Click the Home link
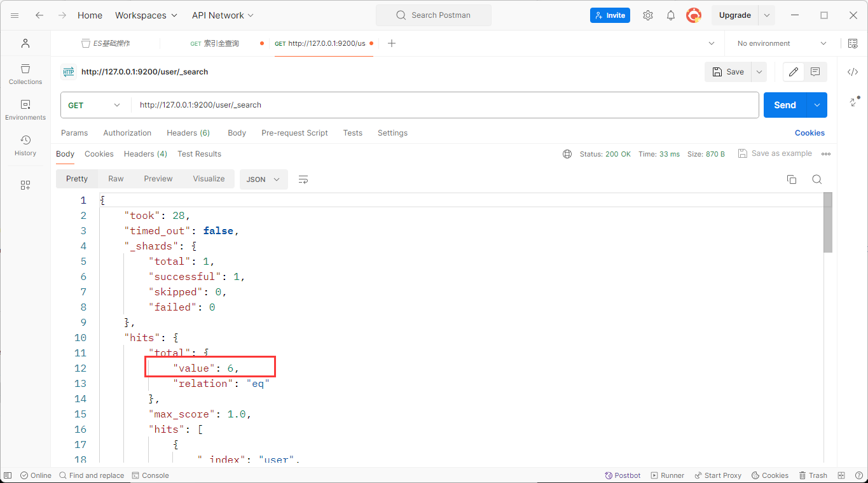Viewport: 868px width, 483px height. [x=90, y=15]
